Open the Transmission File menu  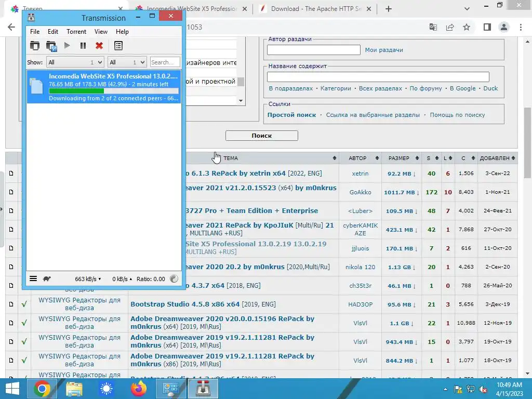click(35, 32)
